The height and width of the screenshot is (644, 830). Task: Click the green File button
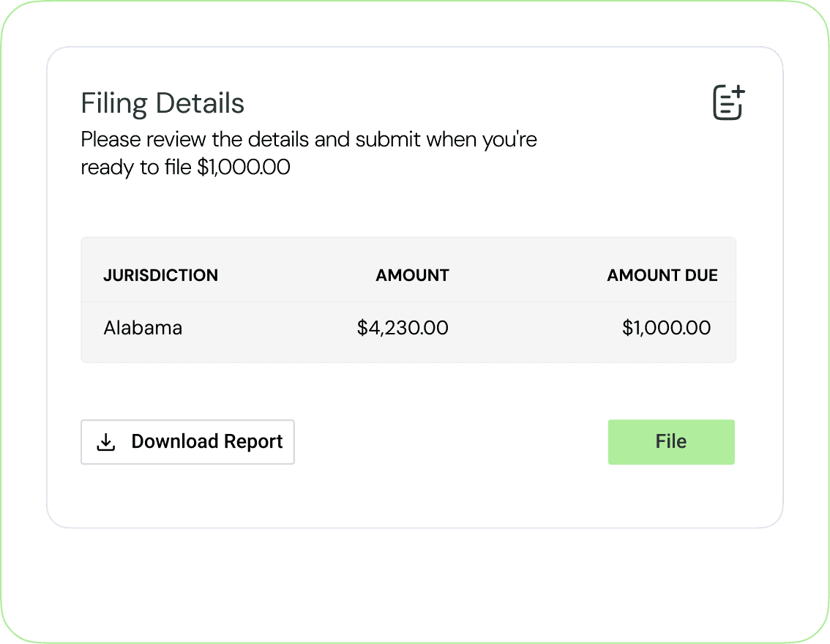point(671,442)
